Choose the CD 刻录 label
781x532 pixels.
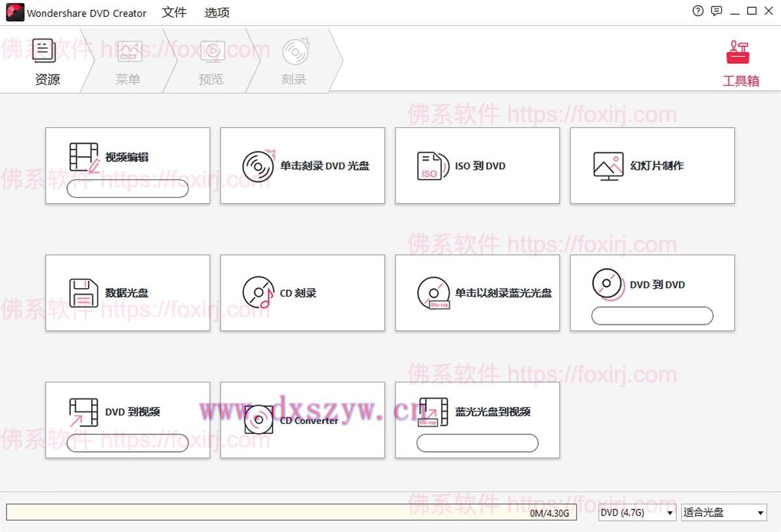pyautogui.click(x=298, y=293)
